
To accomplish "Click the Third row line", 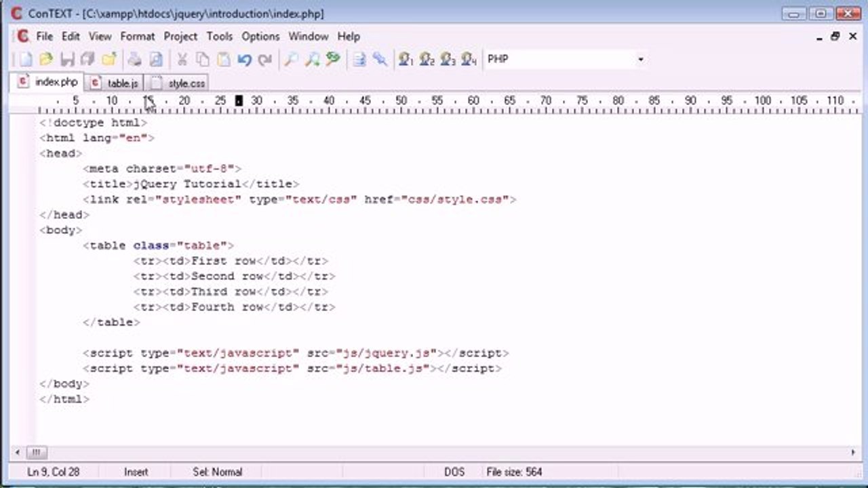I will pyautogui.click(x=231, y=291).
